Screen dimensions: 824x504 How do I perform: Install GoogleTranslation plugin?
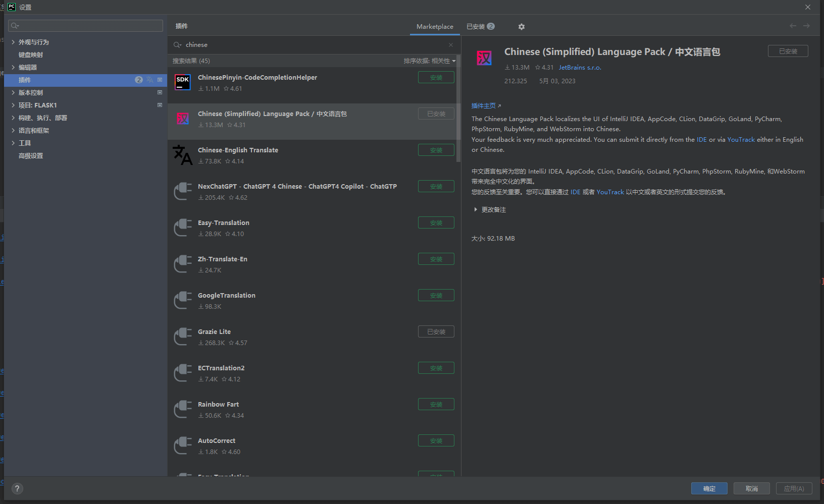[436, 295]
